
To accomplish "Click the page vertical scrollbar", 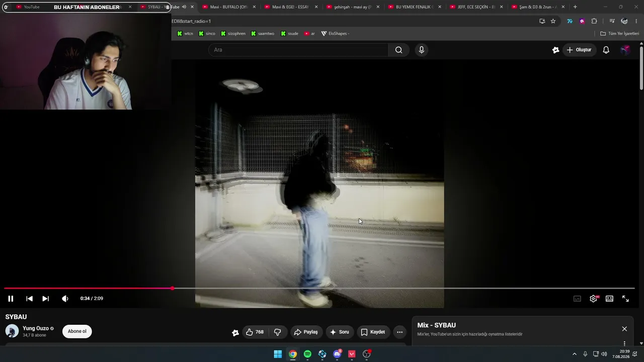I will point(641,69).
